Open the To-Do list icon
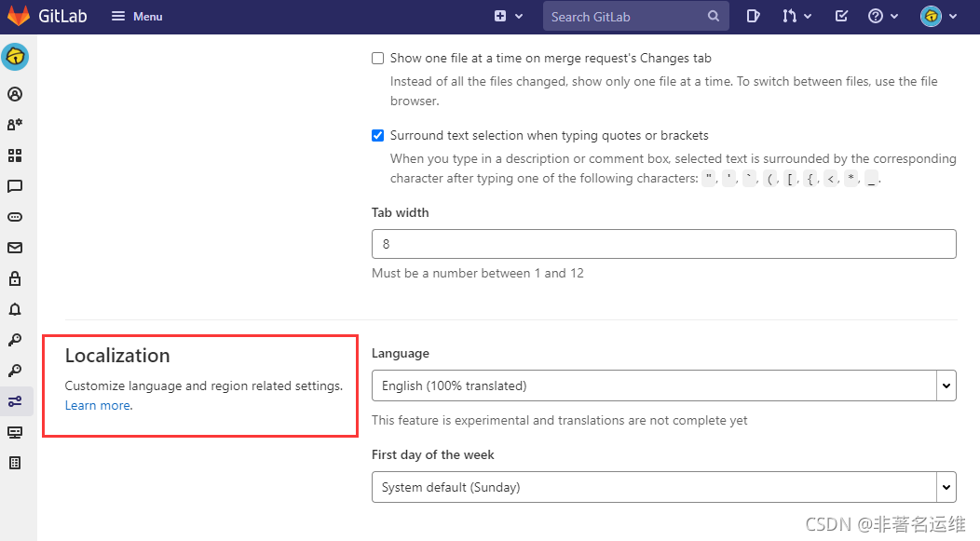 (x=841, y=16)
